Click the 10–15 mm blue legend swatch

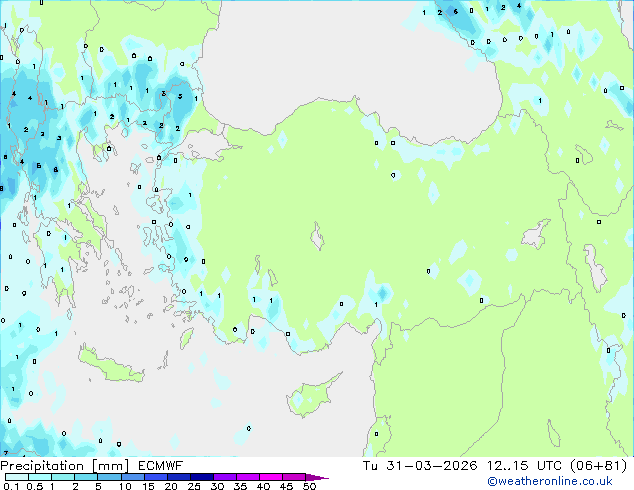tap(132, 477)
